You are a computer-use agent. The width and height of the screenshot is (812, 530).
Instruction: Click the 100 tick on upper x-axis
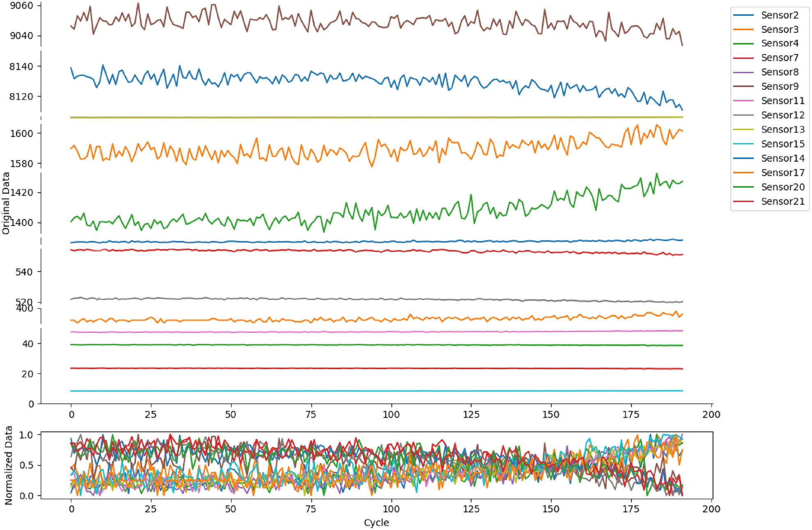click(x=391, y=414)
